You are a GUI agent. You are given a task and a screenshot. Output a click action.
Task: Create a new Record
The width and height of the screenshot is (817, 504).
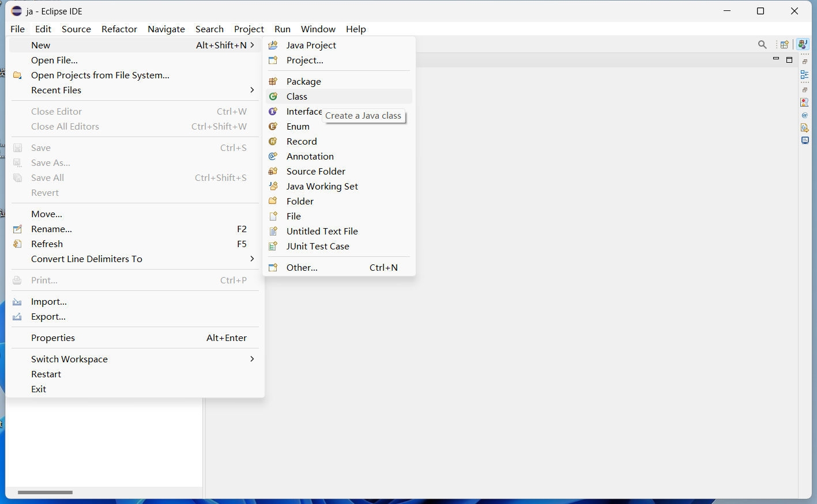[x=339, y=141]
